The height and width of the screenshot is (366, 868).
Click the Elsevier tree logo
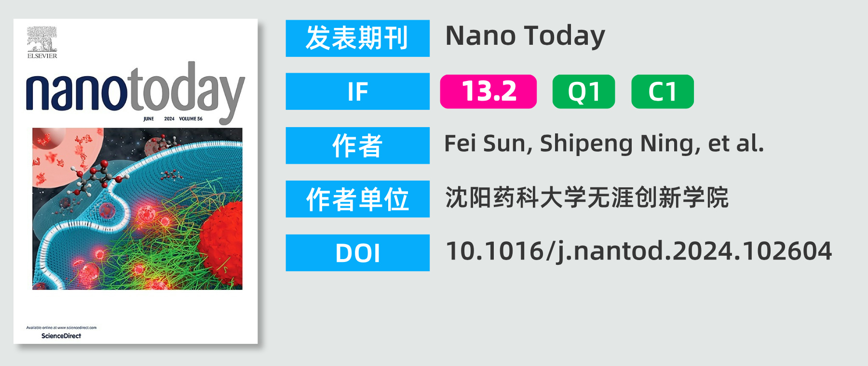click(42, 42)
